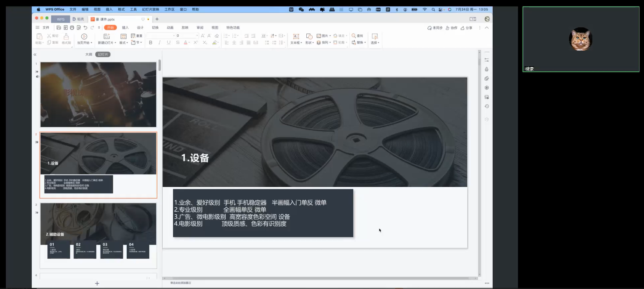
Task: Toggle Bold formatting
Action: point(151,43)
